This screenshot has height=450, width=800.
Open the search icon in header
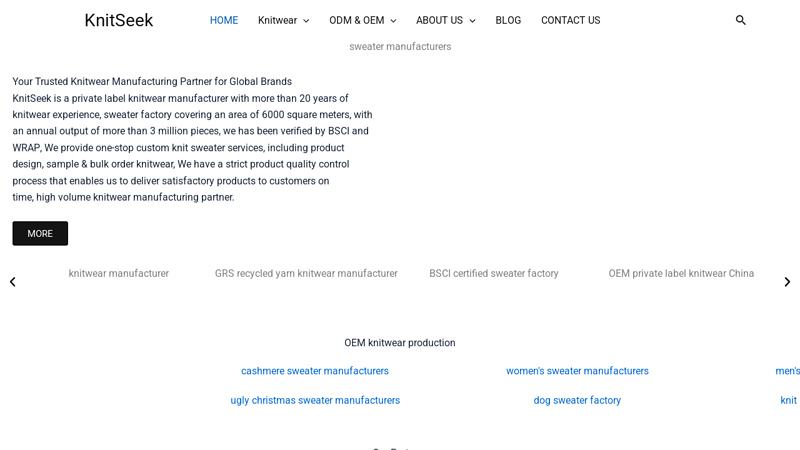(741, 20)
